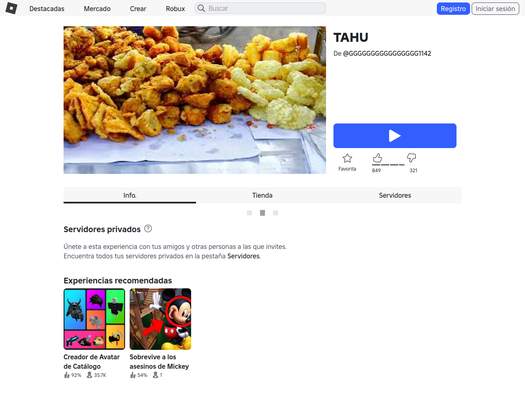Click the search magnifier icon
This screenshot has height=420, width=525.
pyautogui.click(x=201, y=8)
